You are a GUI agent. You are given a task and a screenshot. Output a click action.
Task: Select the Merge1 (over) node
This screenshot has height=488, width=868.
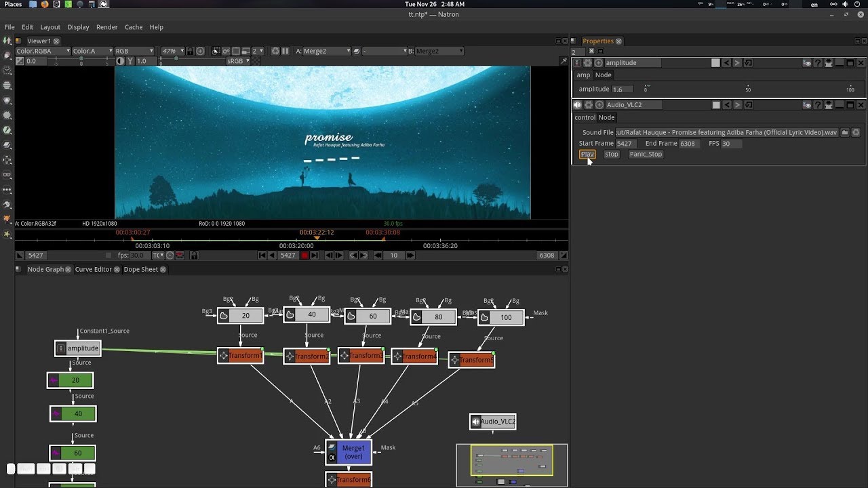[349, 452]
